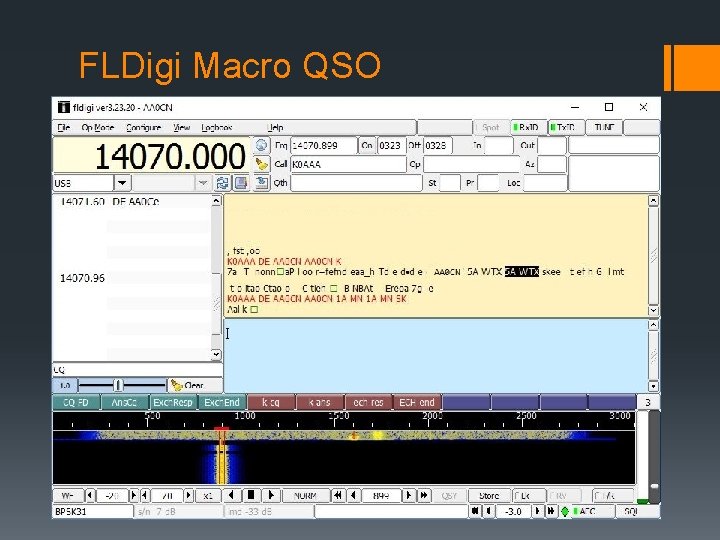
Task: Click the Frq field showing 14070.899
Action: (324, 146)
